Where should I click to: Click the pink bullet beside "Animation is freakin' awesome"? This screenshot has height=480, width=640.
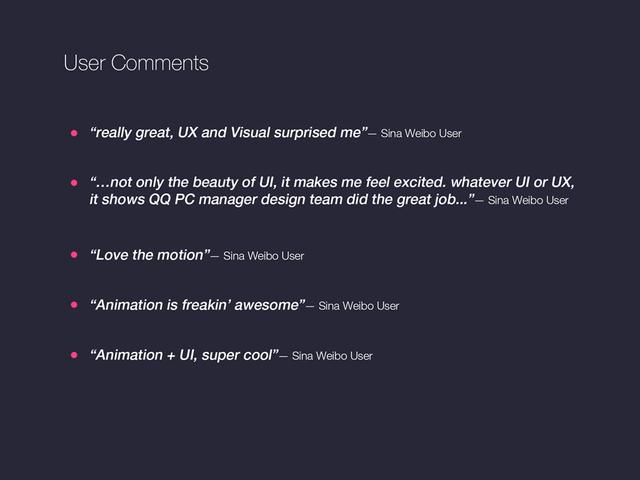pyautogui.click(x=74, y=304)
